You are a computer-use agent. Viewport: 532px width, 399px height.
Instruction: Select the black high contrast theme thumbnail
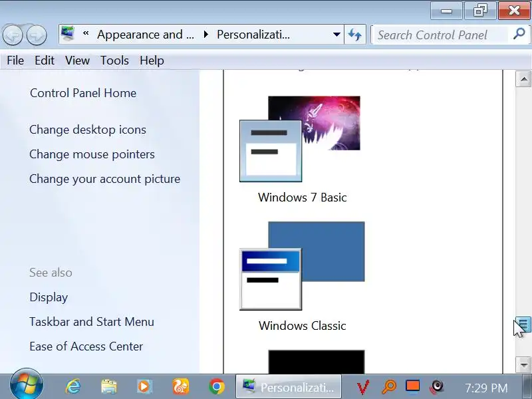click(x=317, y=362)
